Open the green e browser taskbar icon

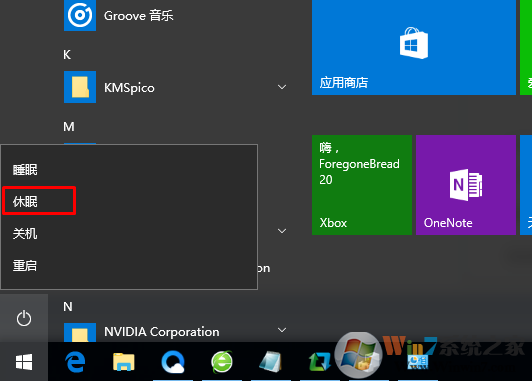(222, 362)
